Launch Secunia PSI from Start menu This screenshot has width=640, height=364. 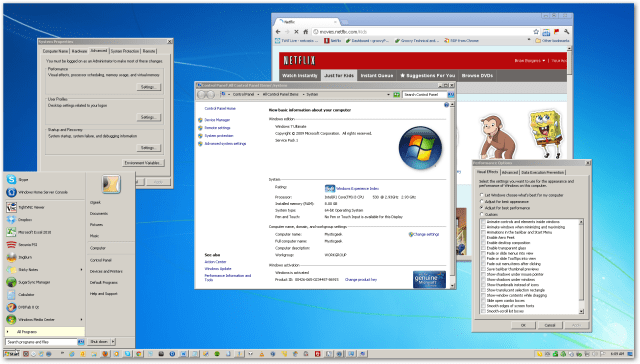22,244
